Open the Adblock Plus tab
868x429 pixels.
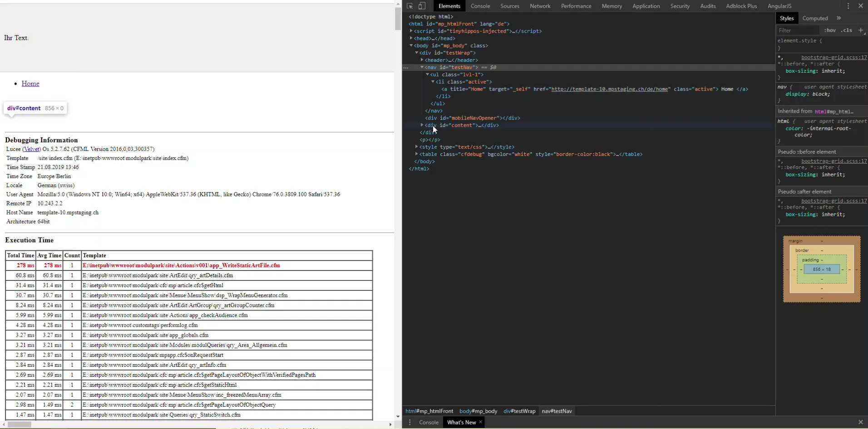click(x=741, y=6)
